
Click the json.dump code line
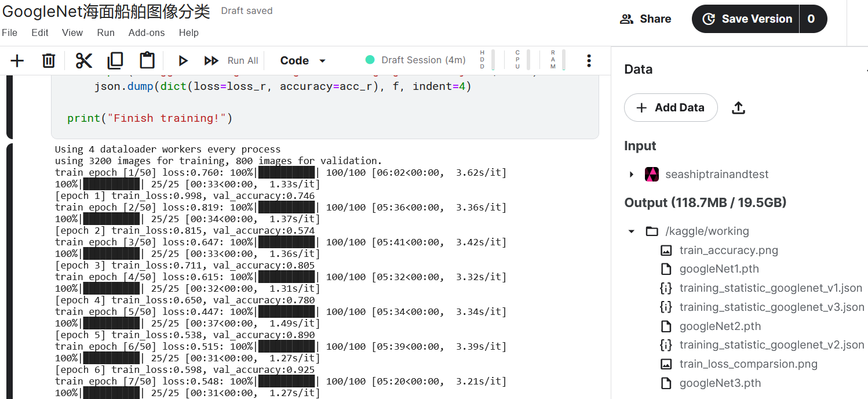tap(283, 87)
